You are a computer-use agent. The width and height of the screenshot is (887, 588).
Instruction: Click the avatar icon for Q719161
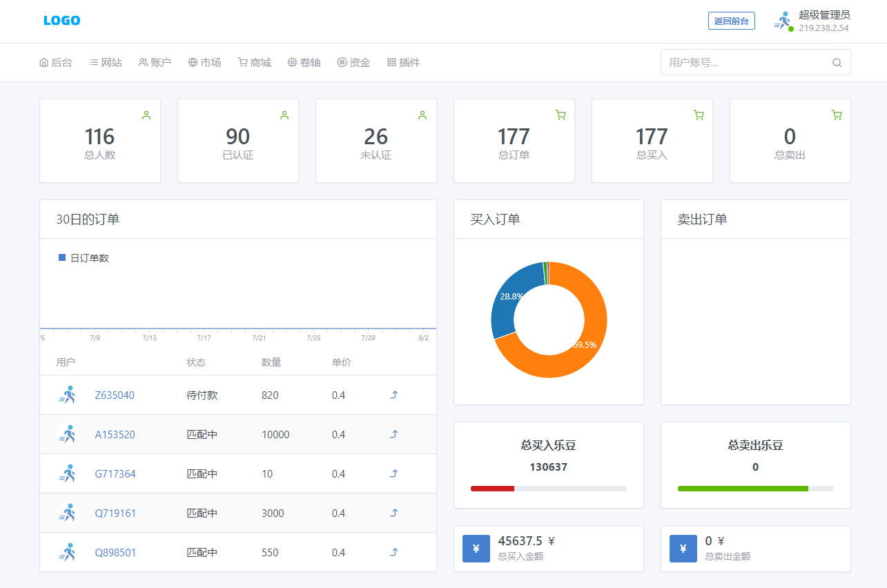click(x=68, y=513)
